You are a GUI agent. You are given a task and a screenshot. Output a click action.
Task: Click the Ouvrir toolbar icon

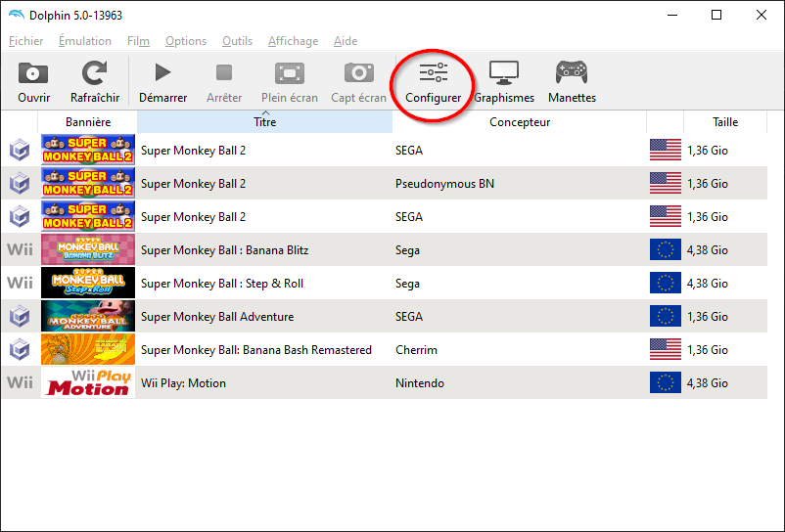(x=33, y=73)
